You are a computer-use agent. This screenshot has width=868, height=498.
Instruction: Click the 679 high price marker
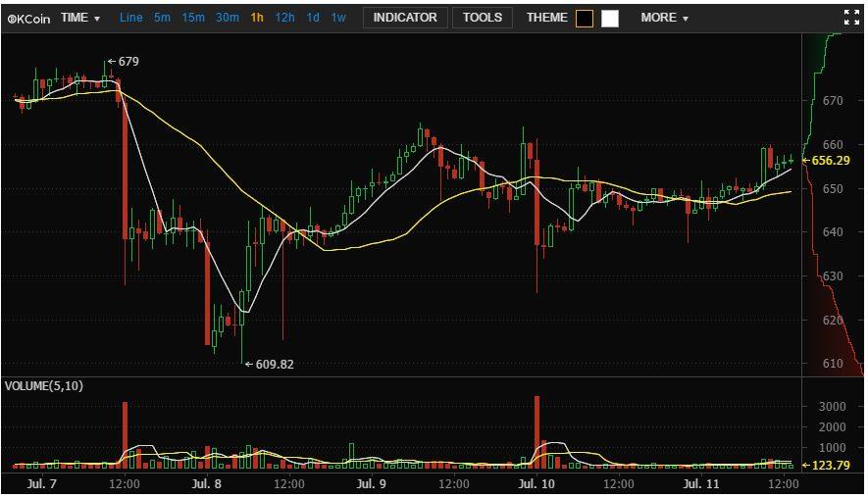coord(125,62)
